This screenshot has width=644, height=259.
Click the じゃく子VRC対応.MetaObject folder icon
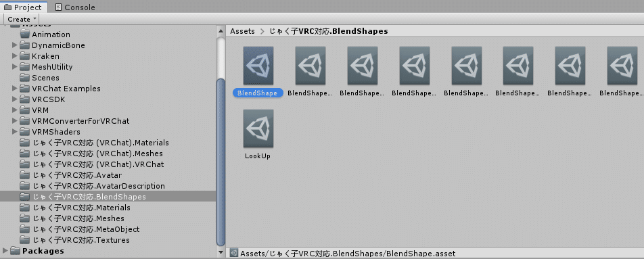(24, 229)
